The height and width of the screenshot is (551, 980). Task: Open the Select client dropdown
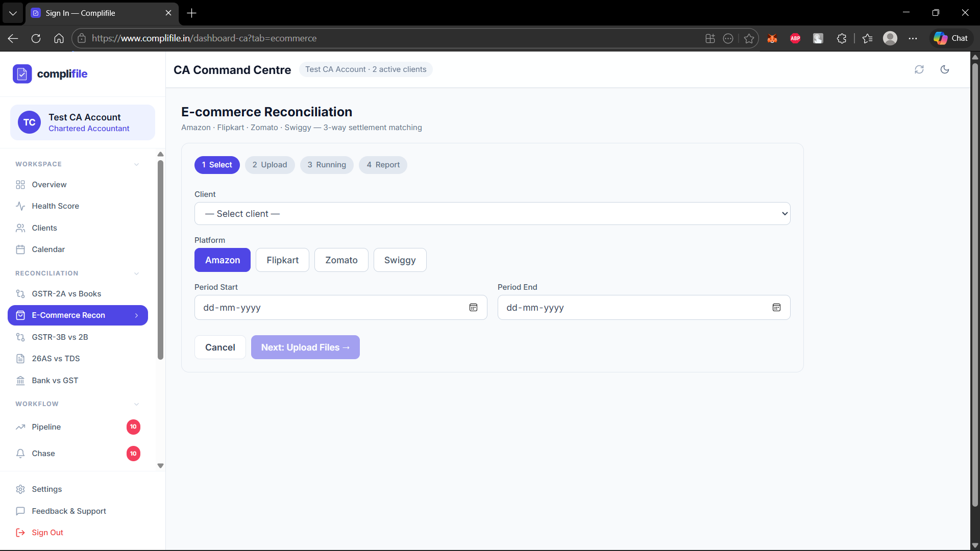pos(492,214)
